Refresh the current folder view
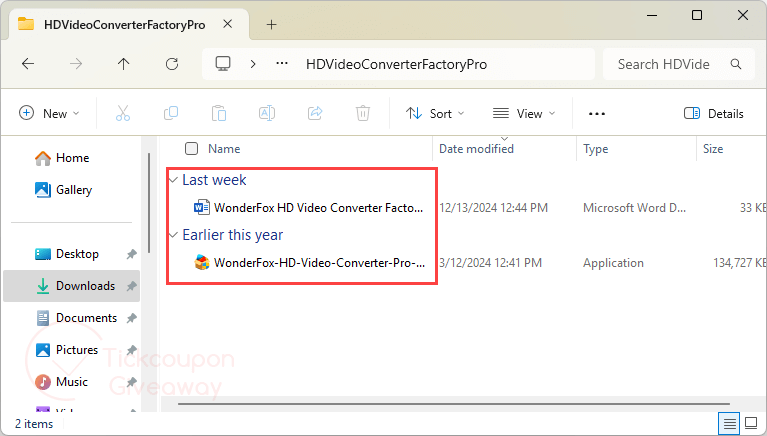This screenshot has width=767, height=436. tap(172, 64)
